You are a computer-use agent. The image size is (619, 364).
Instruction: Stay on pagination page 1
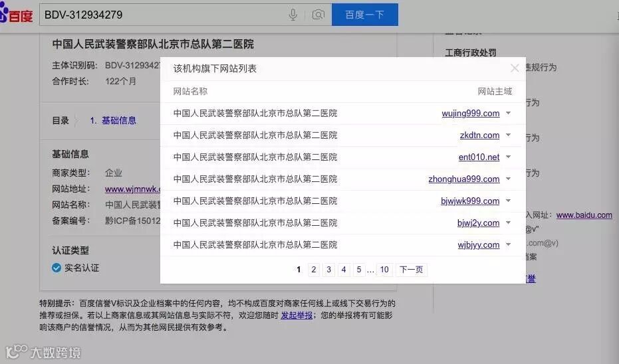[299, 270]
